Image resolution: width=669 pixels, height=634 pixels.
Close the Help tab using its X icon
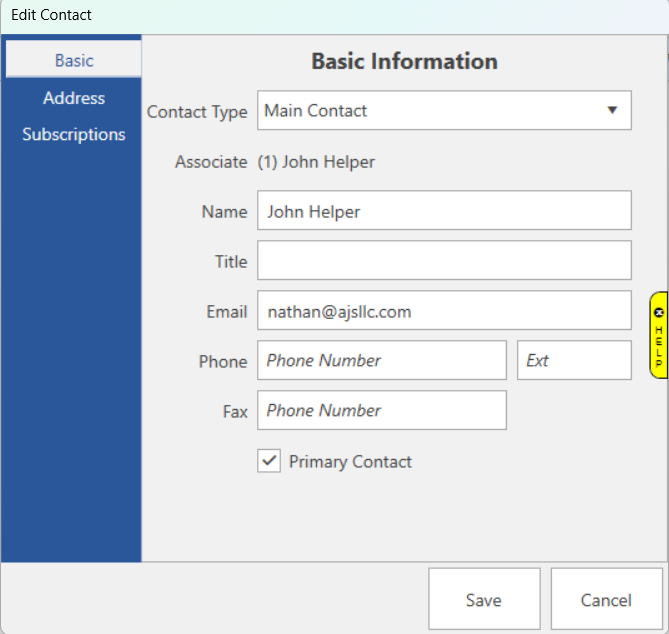point(659,313)
